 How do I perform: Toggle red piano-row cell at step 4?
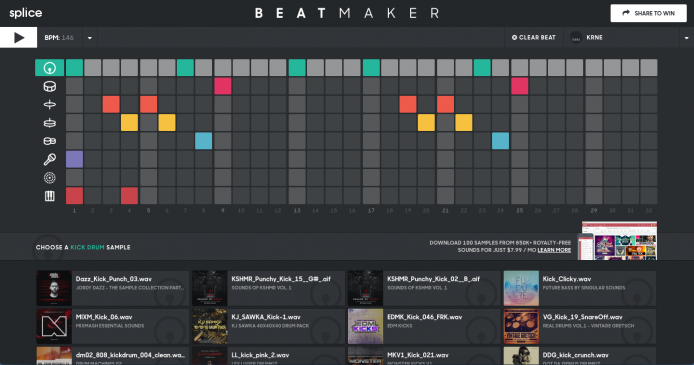point(129,196)
